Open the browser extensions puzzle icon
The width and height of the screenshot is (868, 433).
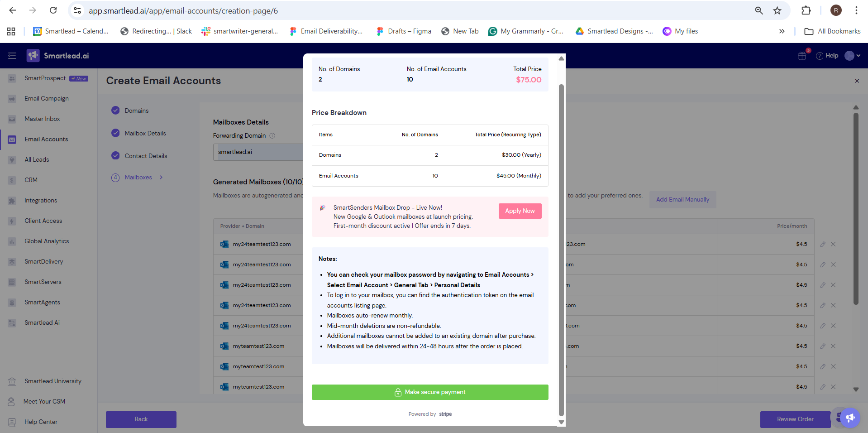click(x=806, y=10)
